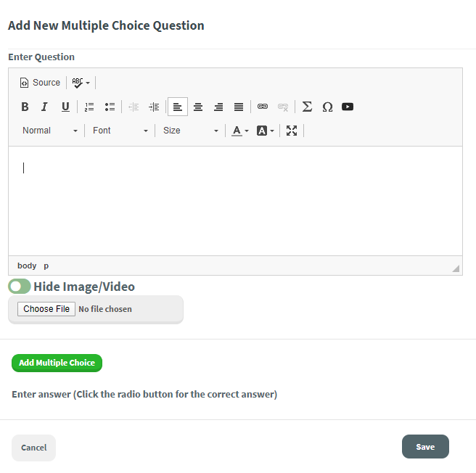Click the Add Multiple Choice button
The width and height of the screenshot is (476, 473).
57,363
